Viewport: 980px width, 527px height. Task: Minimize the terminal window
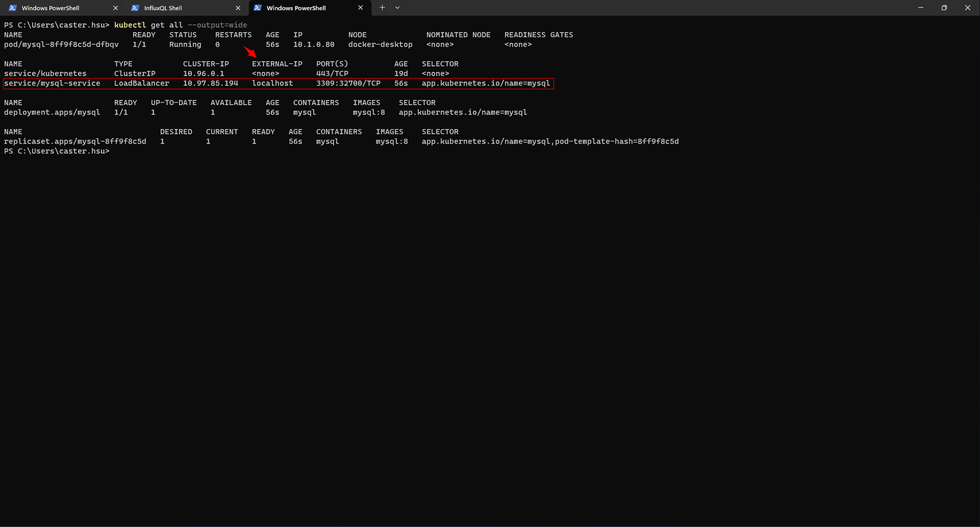click(x=921, y=8)
